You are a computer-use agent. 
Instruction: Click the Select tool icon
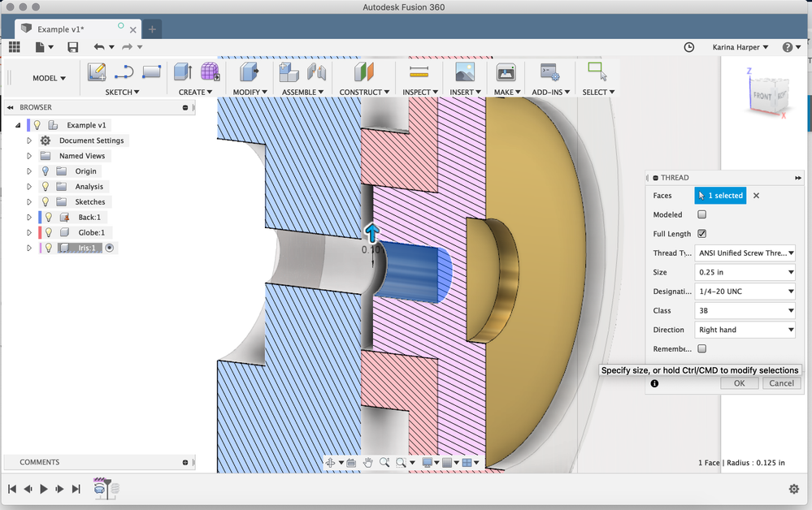coord(597,71)
